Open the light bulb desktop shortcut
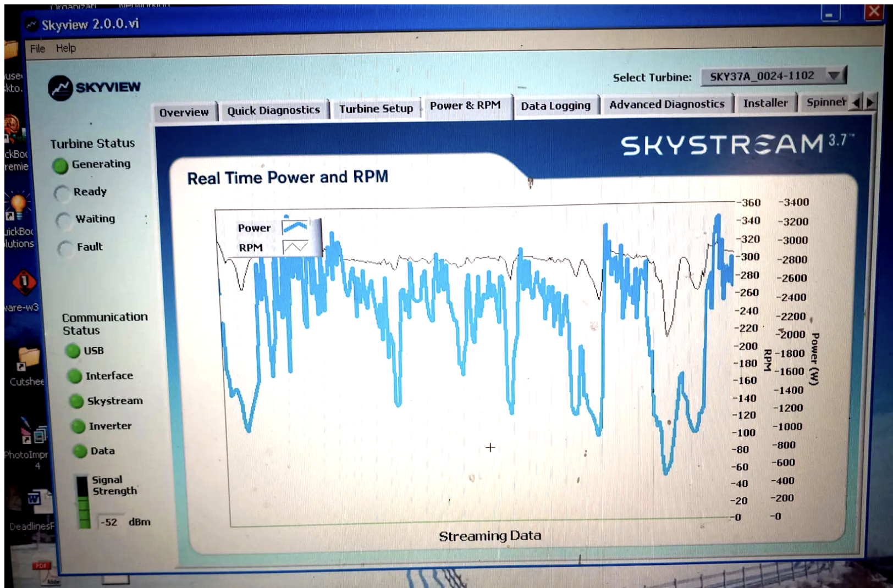Screen dimensions: 893x588 [17, 205]
